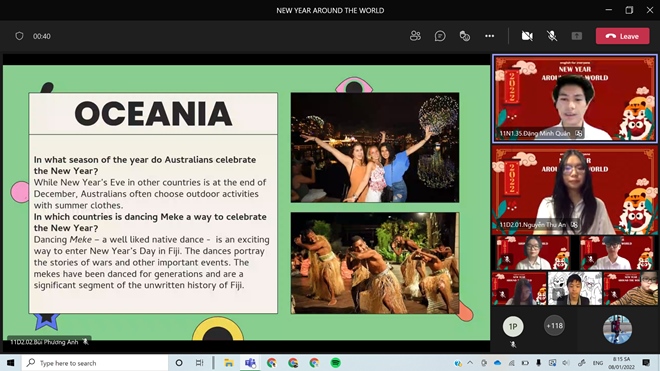Open Spotify from the taskbar

[x=335, y=363]
